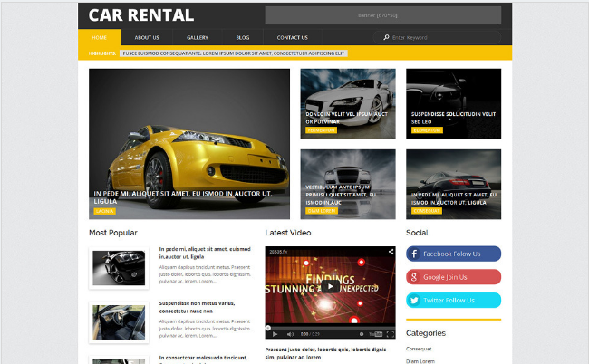Viewport: 589px width, 364px height.
Task: Open the Suspendisse sollicitudin black car article
Action: [x=453, y=103]
